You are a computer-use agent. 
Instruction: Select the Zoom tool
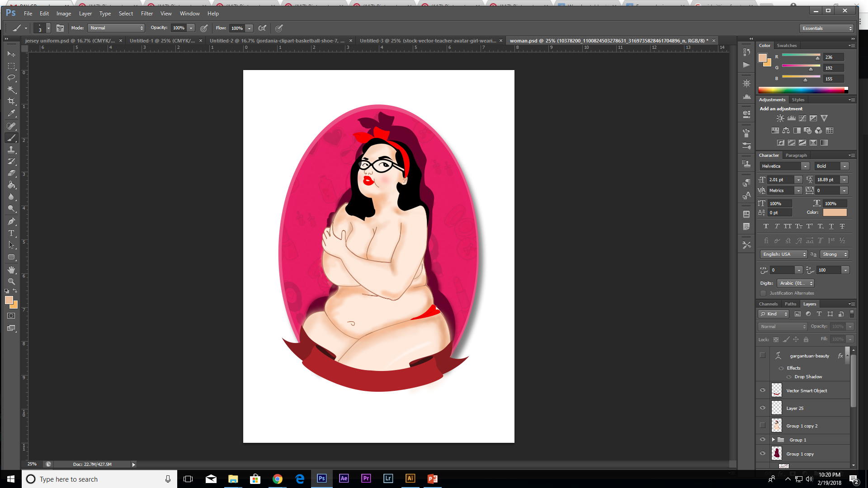[x=11, y=282]
